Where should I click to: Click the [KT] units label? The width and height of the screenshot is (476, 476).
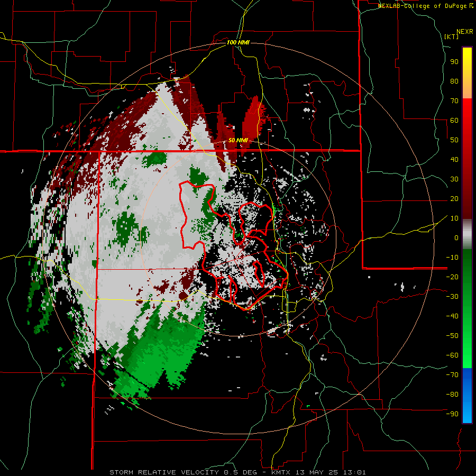tap(451, 36)
